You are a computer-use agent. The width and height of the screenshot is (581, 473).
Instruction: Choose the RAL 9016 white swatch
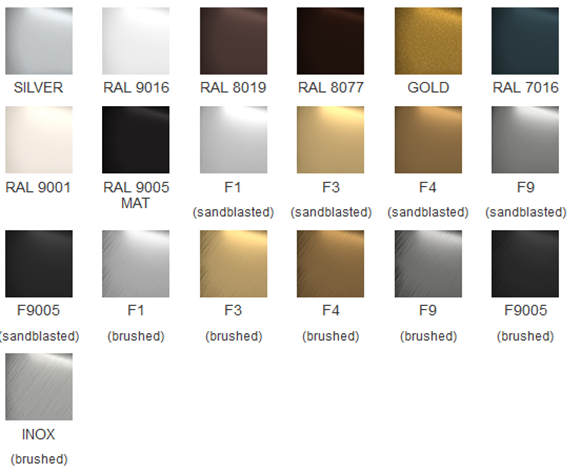pos(136,41)
